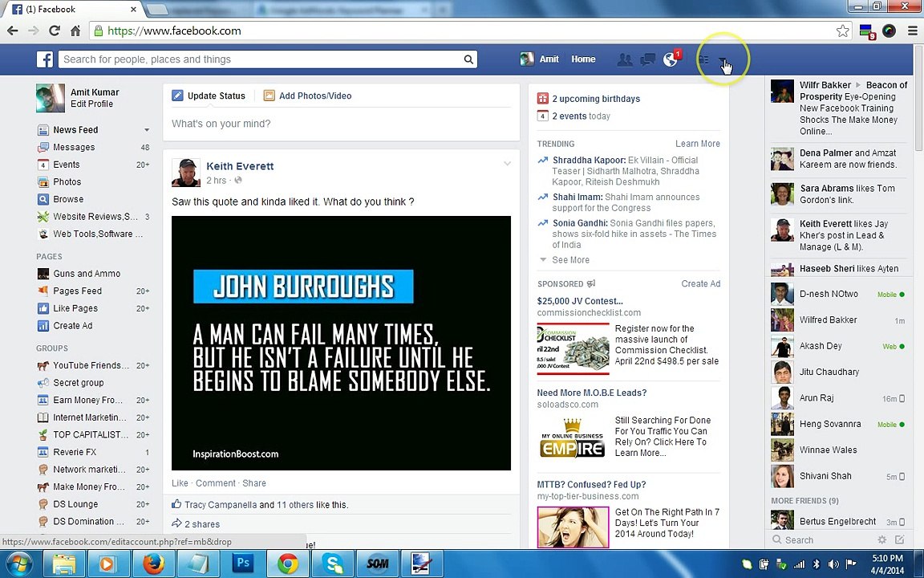924x578 pixels.
Task: Open the friend requests icon
Action: click(x=625, y=59)
